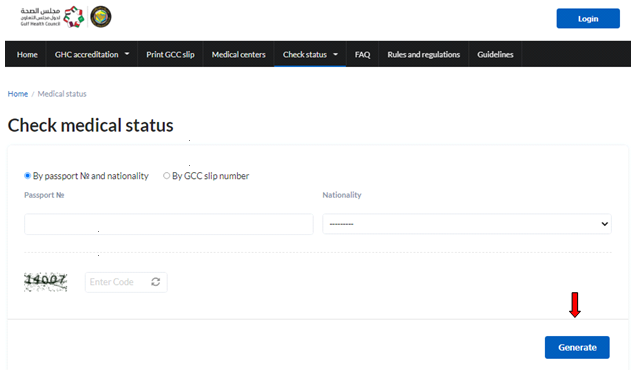Open Print GCC slip page
The image size is (636, 370).
(x=170, y=54)
